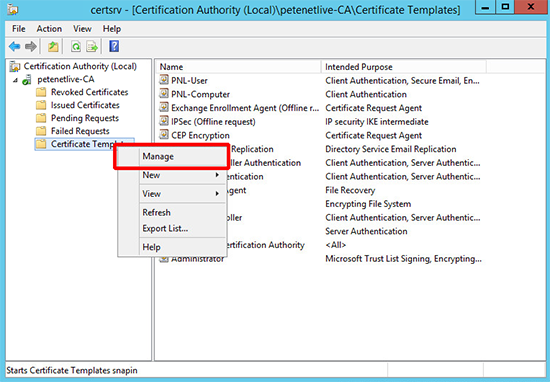This screenshot has height=382, width=550.
Task: Expand the View submenu arrow
Action: tap(217, 193)
